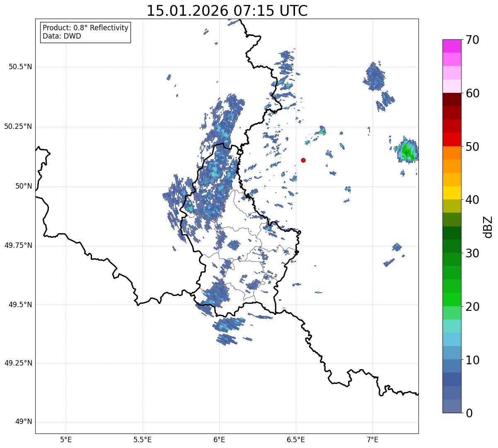Click the colorbar label '50'
This screenshot has width=498, height=448.
[473, 147]
